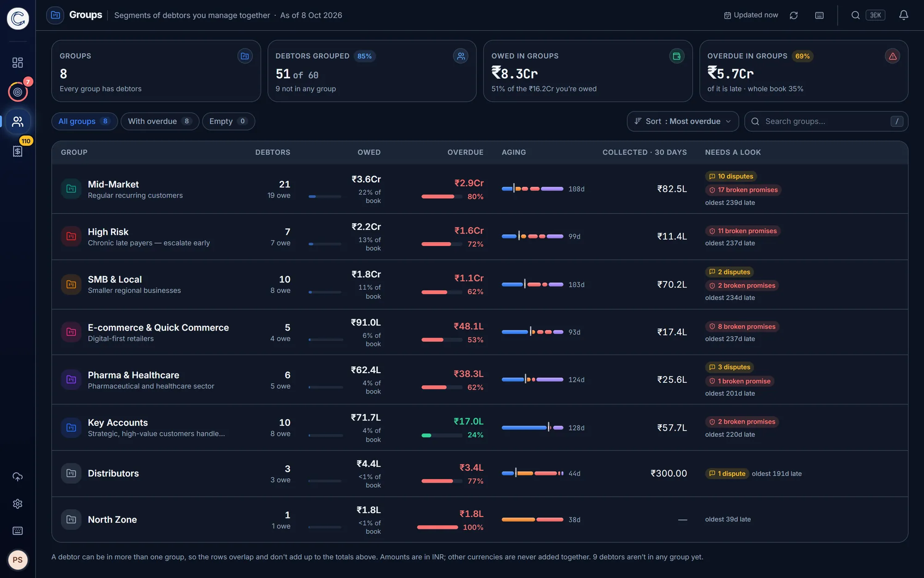Viewport: 924px width, 578px height.
Task: Open the notifications bell
Action: 904,15
